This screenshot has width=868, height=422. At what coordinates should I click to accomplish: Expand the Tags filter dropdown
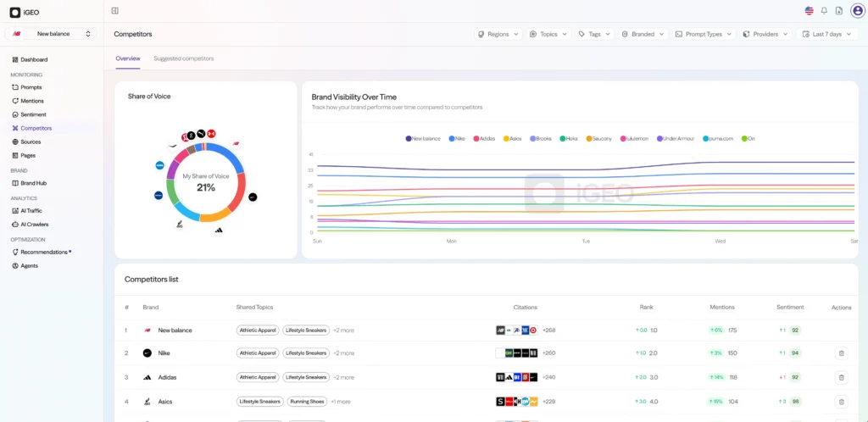pos(594,34)
